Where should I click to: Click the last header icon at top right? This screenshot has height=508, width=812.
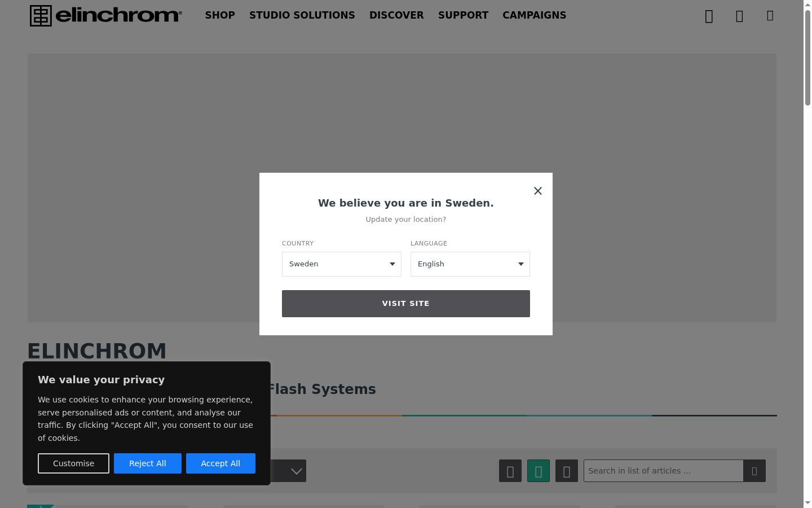point(770,16)
